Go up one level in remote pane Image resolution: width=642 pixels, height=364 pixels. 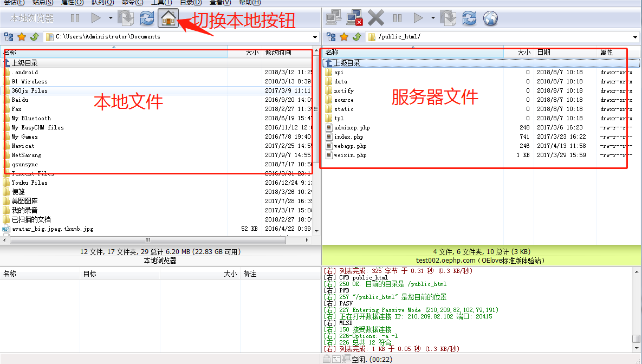[357, 37]
